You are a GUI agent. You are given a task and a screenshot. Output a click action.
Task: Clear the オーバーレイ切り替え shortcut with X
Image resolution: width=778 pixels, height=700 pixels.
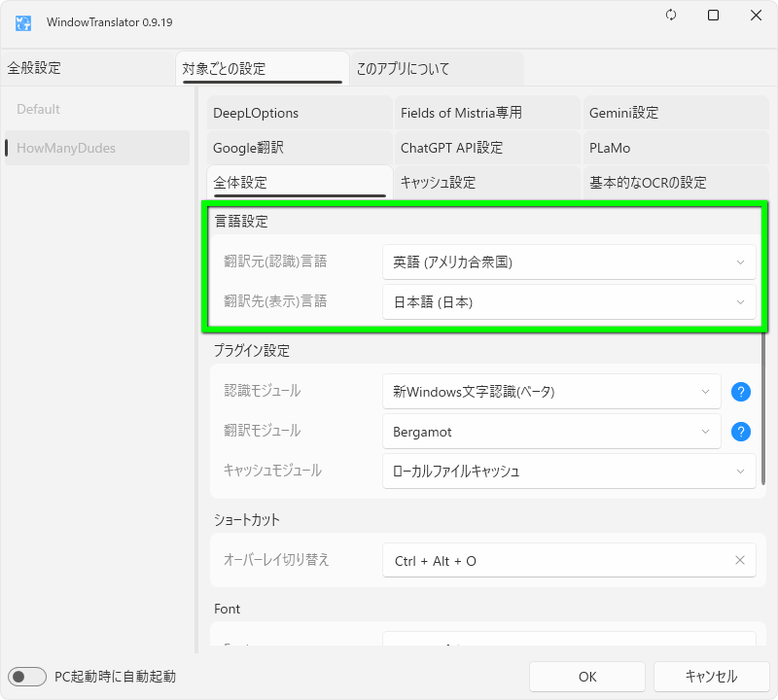coord(740,560)
